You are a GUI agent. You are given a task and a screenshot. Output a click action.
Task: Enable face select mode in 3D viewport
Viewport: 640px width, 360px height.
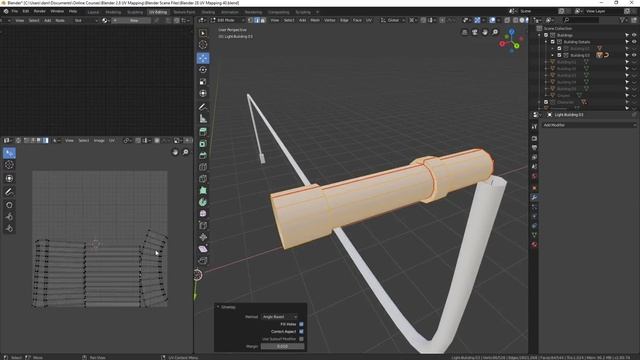263,20
